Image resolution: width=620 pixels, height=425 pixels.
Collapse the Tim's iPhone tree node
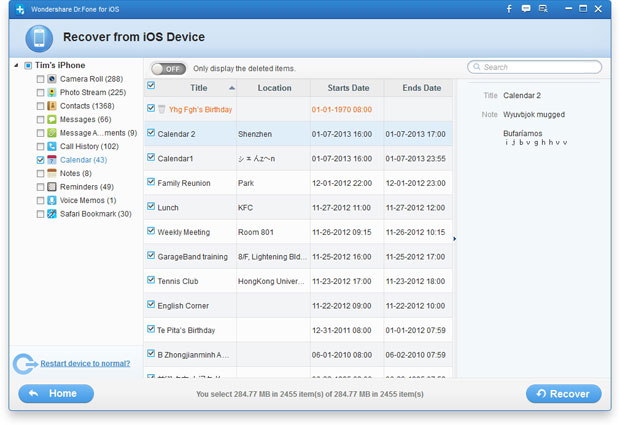(x=15, y=65)
